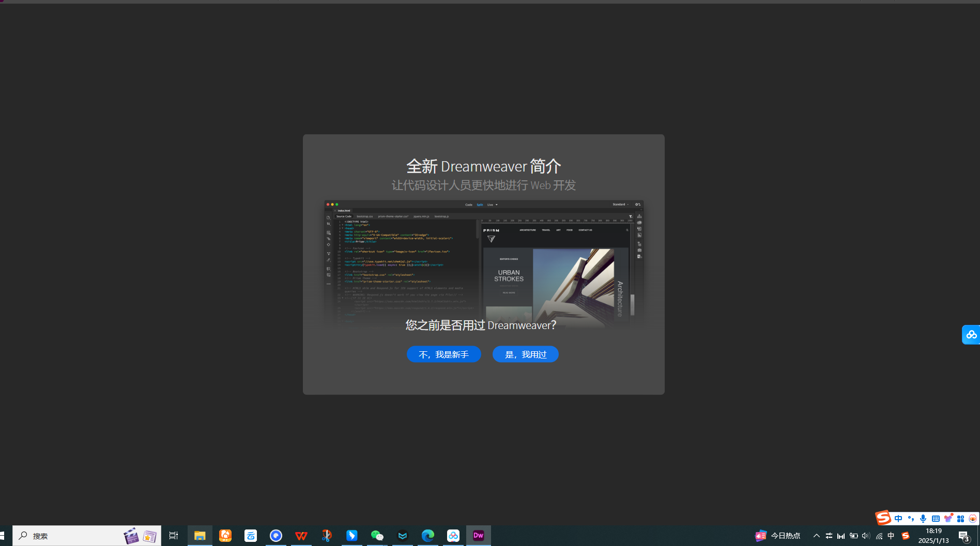
Task: Click the "不，我是新手" button
Action: click(443, 354)
